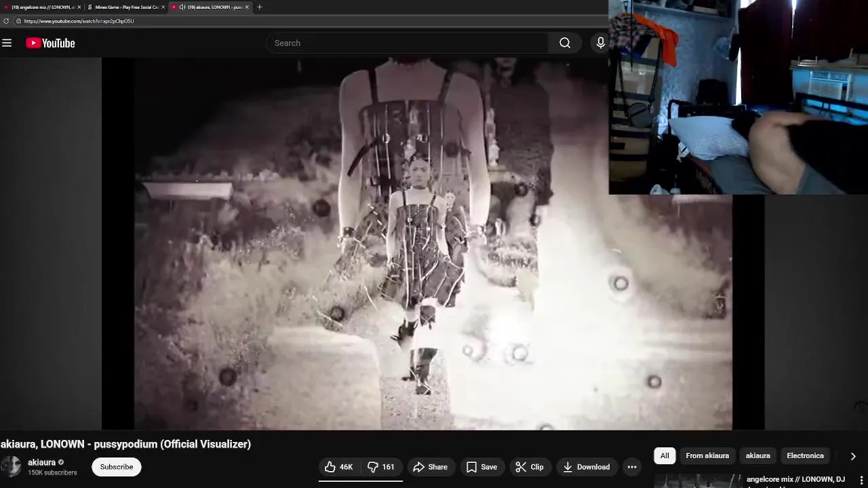The width and height of the screenshot is (868, 488).
Task: Start voice search with microphone icon
Action: click(600, 43)
